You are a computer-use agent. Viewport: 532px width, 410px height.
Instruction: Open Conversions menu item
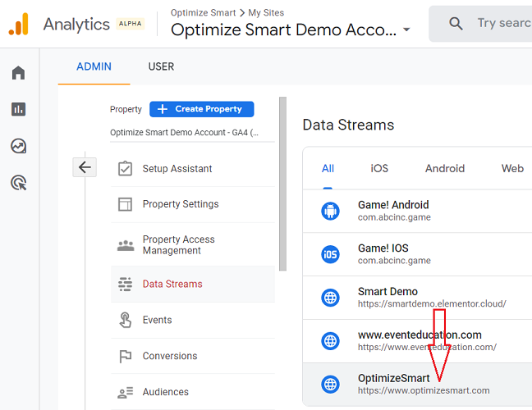tap(193, 356)
